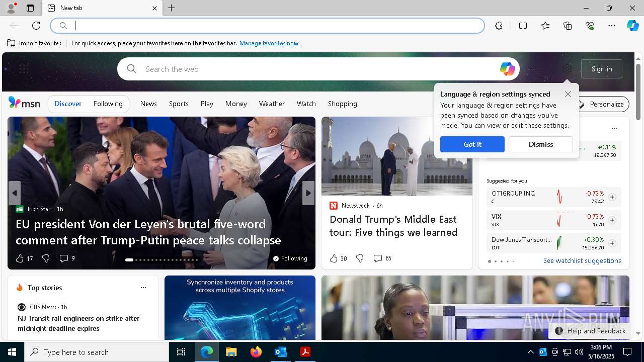
Task: Show next carousel story
Action: [308, 193]
